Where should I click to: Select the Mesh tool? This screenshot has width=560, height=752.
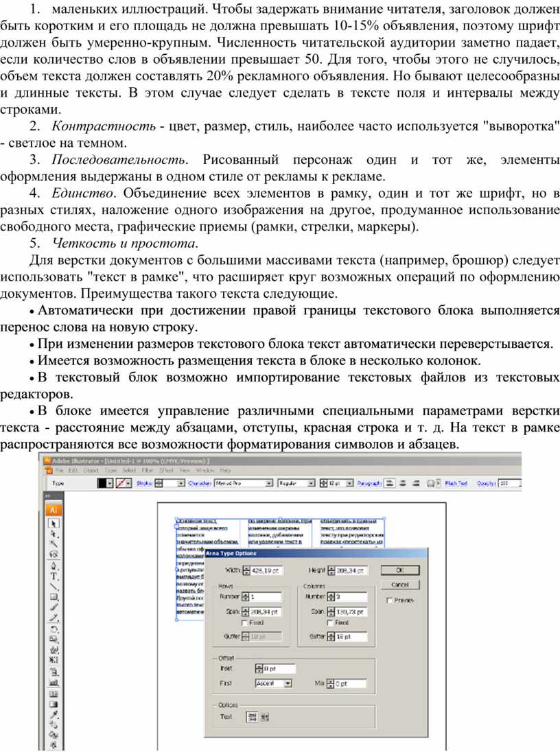point(54,694)
